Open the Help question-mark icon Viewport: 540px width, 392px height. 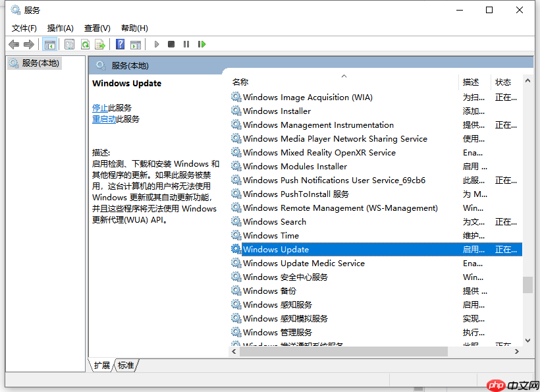[121, 44]
